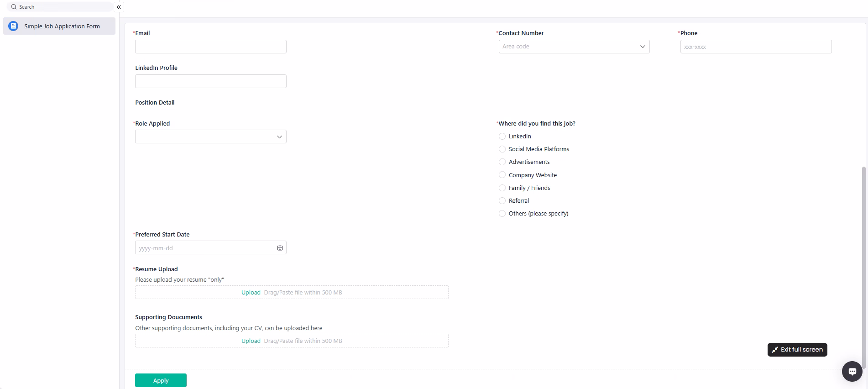Focus the Email input field
This screenshot has height=389, width=868.
tap(210, 47)
